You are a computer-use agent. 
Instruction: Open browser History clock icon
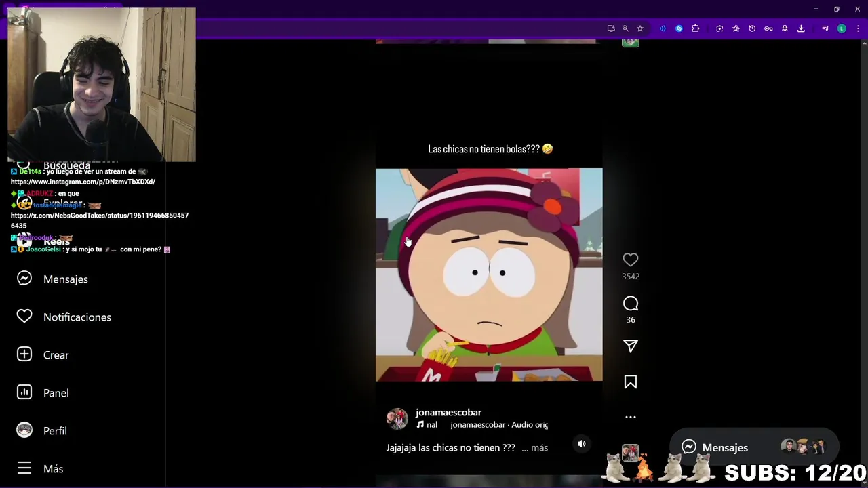click(752, 28)
